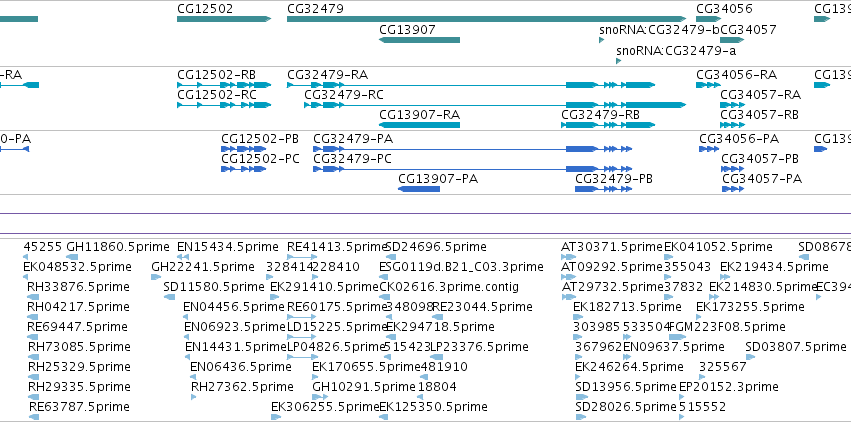Image resolution: width=851 pixels, height=422 pixels.
Task: Click EST SD24696.5prime label
Action: (436, 247)
